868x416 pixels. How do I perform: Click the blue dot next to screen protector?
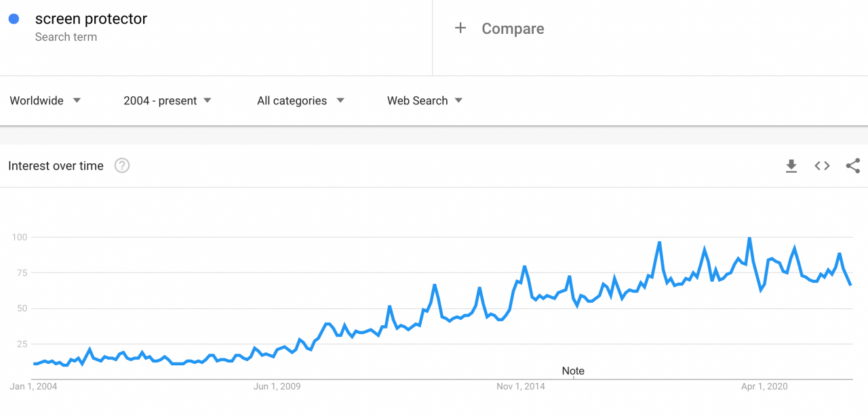(x=14, y=19)
